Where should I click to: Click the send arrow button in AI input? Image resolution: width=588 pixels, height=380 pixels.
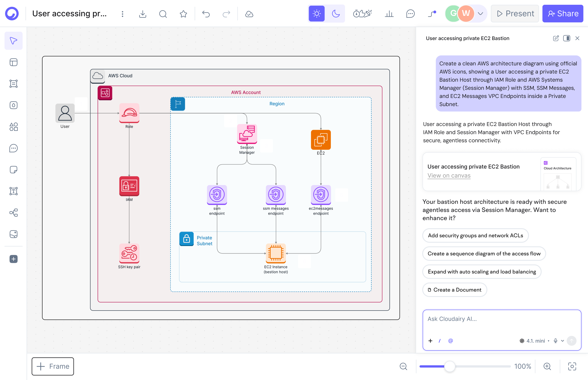point(571,341)
